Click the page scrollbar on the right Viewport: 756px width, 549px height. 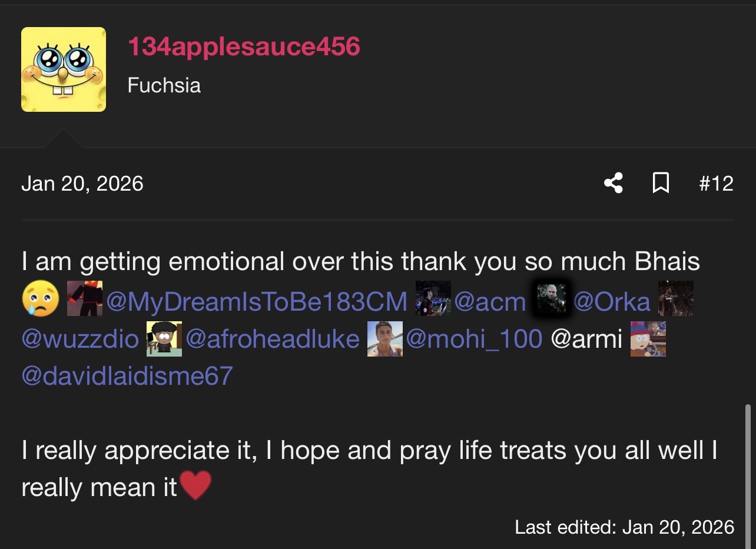click(x=748, y=471)
